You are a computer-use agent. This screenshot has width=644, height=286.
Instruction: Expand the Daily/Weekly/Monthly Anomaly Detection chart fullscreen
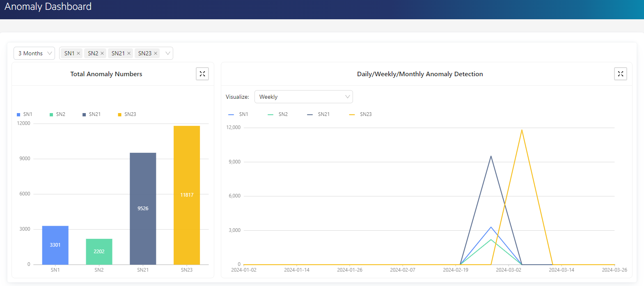click(x=620, y=74)
